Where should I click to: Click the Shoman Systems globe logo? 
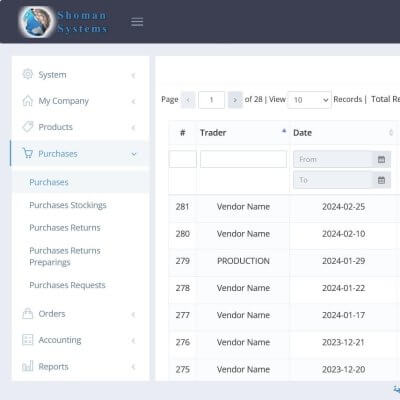coord(36,22)
